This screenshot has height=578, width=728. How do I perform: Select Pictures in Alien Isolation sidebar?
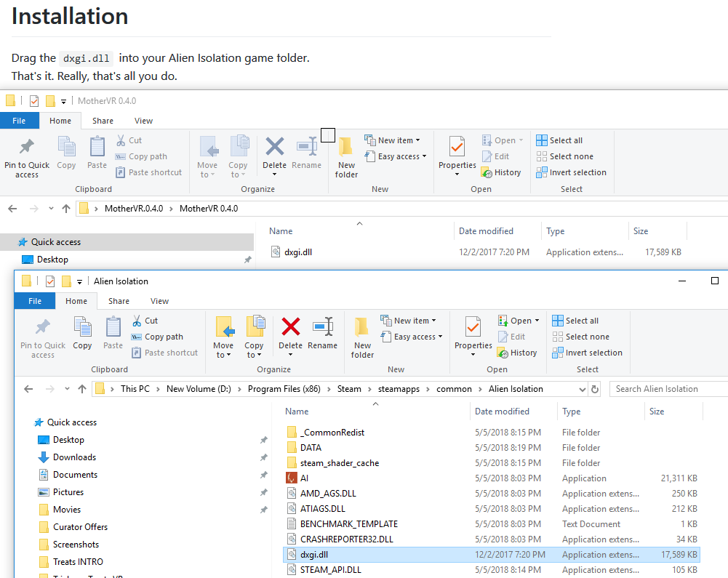(68, 492)
